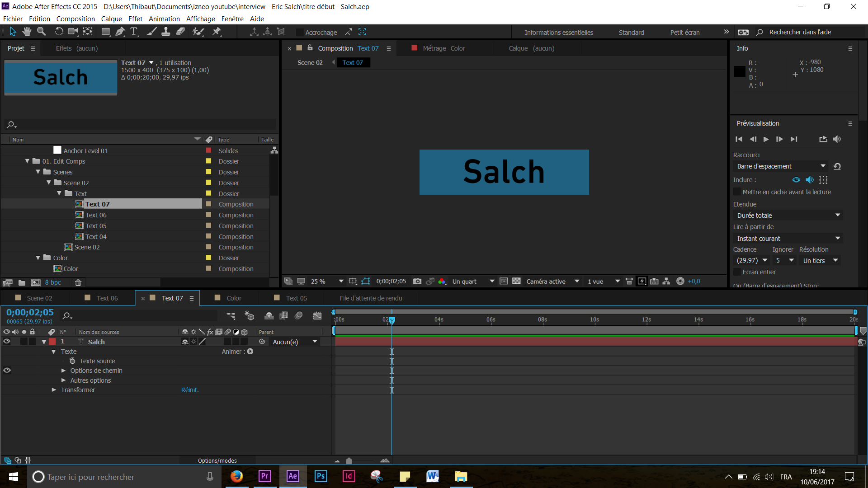Click the snapshot camera icon in viewer
868x488 pixels.
coord(417,281)
